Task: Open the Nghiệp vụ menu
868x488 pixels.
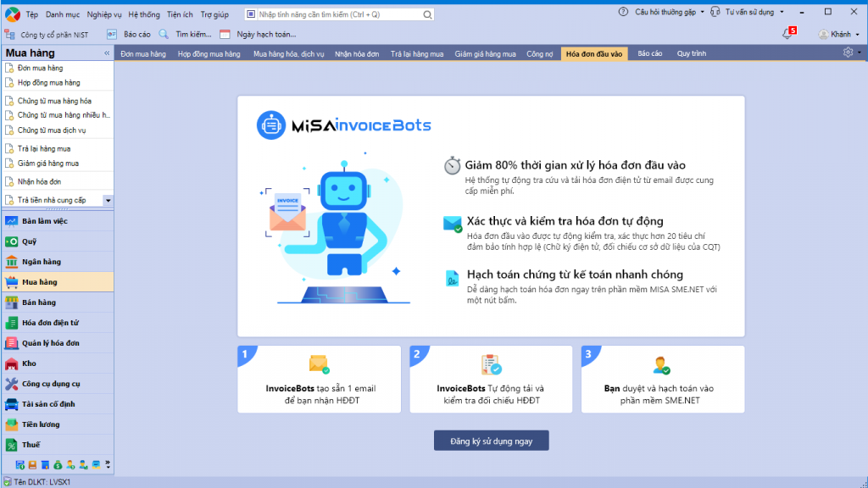Action: 104,14
